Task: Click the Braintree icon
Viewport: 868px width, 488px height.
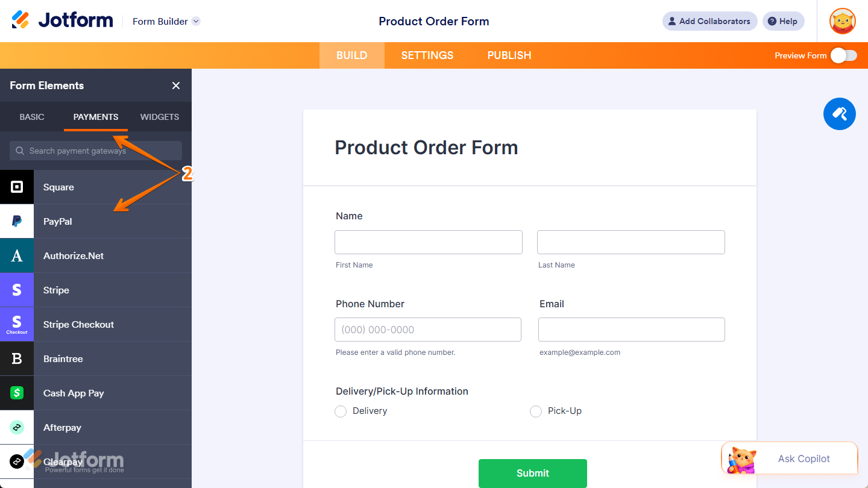Action: click(16, 358)
